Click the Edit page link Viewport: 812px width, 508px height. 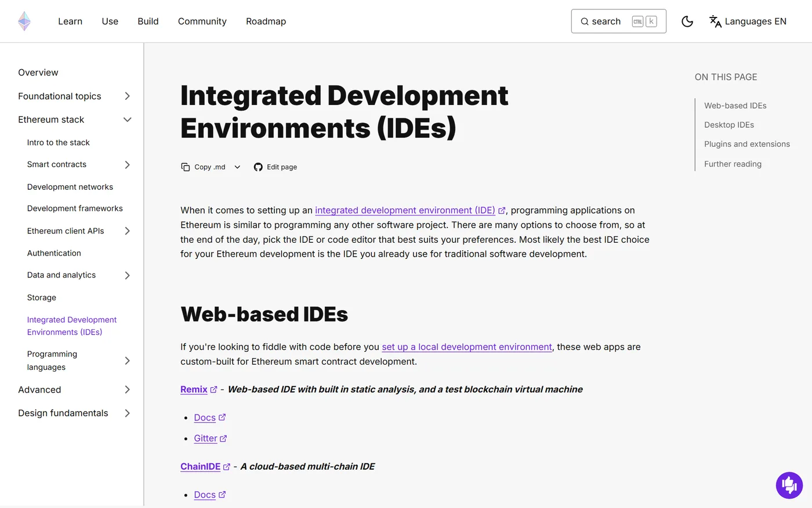pos(275,167)
